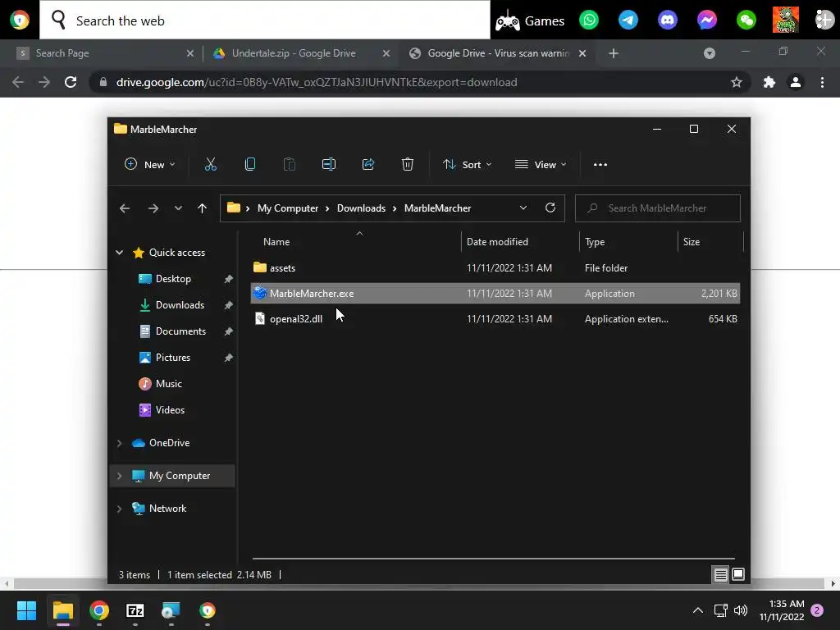
Task: Open Telegram from the browser top bar
Action: (628, 21)
